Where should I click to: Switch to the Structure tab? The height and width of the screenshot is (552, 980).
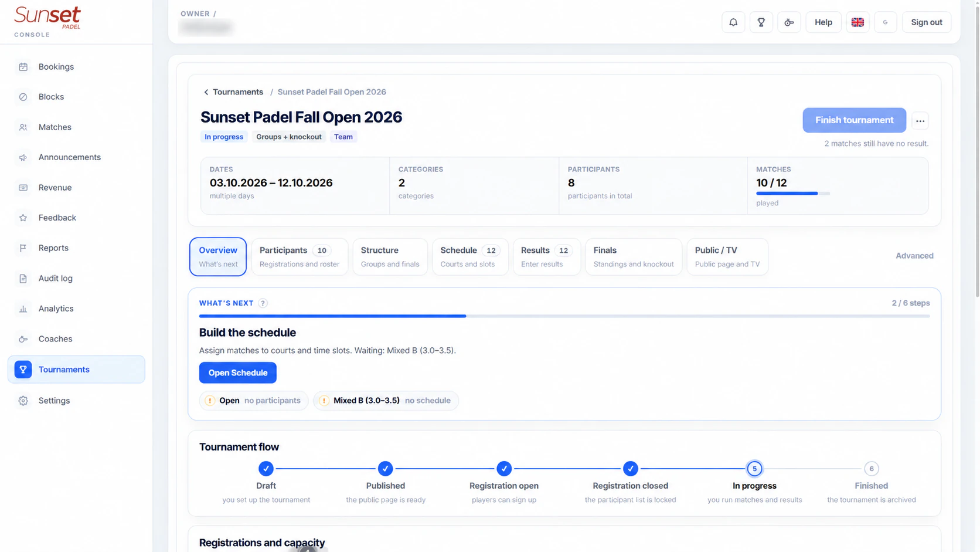(x=390, y=256)
